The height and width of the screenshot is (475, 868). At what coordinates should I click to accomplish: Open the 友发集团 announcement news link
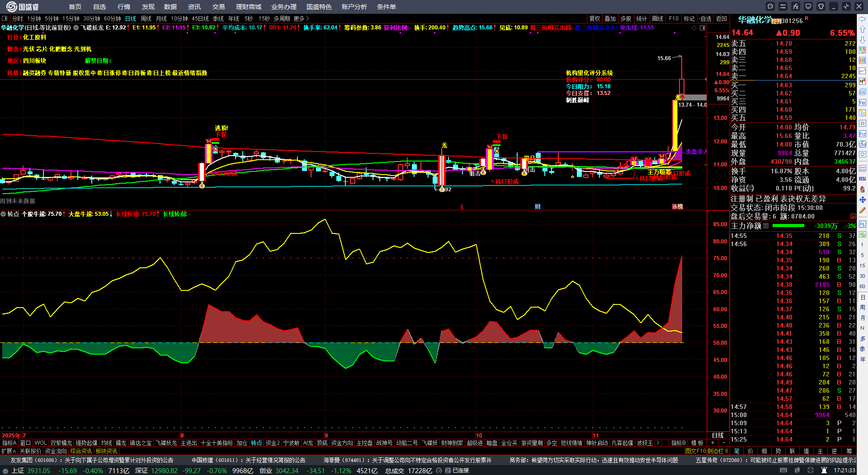(x=92, y=460)
